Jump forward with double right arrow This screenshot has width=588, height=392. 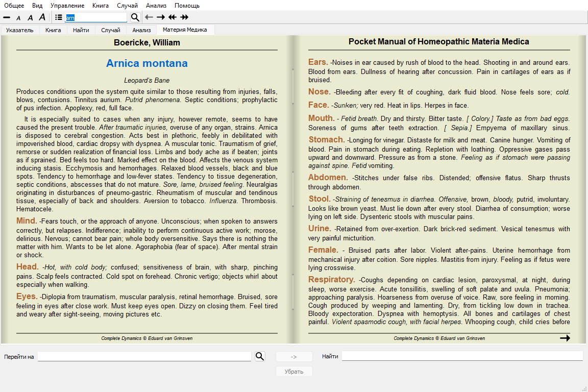pyautogui.click(x=184, y=17)
